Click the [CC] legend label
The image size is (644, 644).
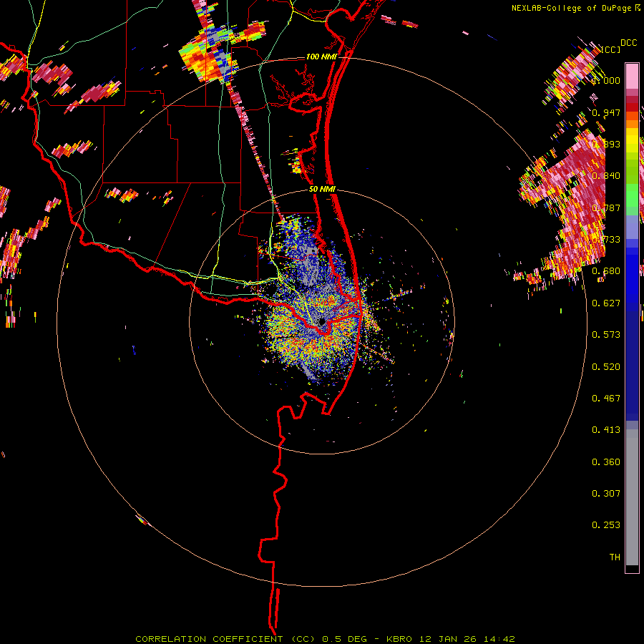(x=611, y=49)
